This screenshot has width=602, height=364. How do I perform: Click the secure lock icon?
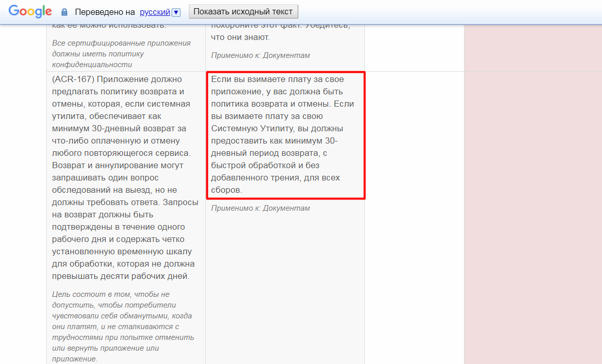tap(65, 12)
